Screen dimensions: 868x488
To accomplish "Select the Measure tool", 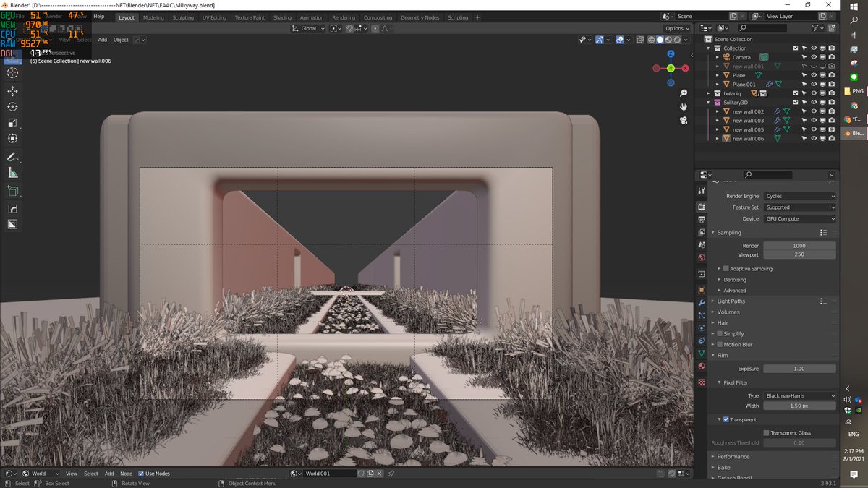I will [x=12, y=173].
